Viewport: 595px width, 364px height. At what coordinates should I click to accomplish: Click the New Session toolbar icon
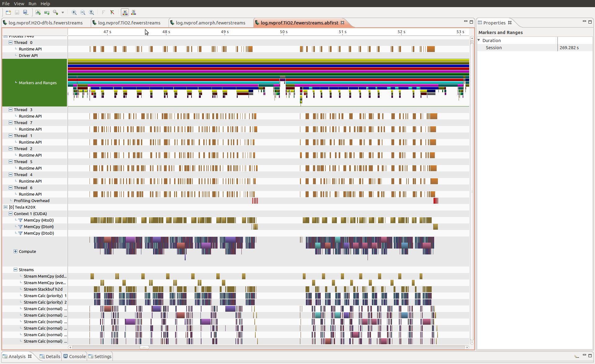click(8, 12)
